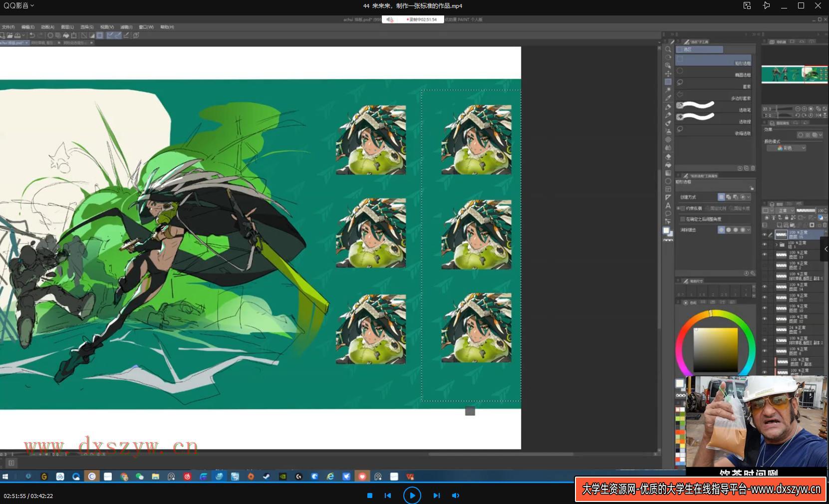Click the Navigator flip horizontal icon
Viewport: 829px width, 504px height.
pos(818,115)
